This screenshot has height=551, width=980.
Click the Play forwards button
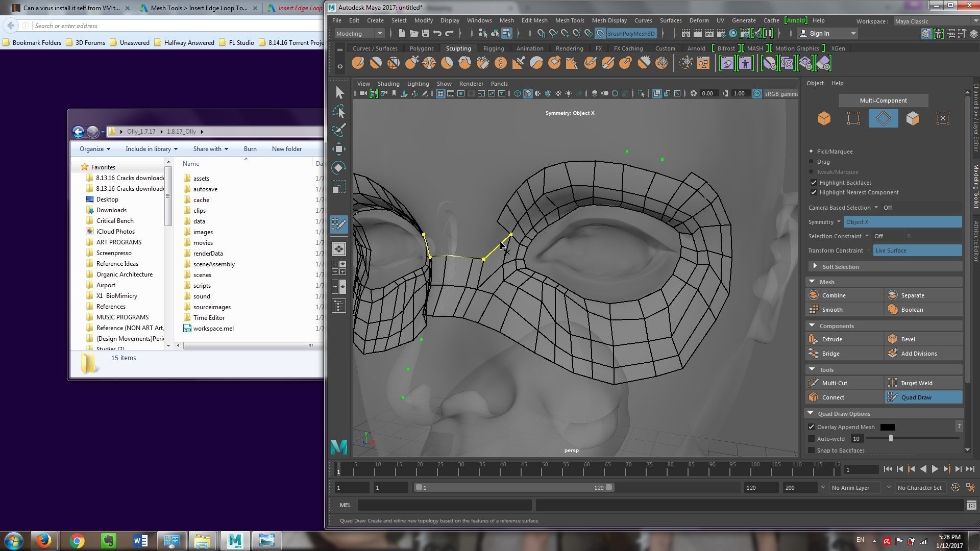(935, 469)
